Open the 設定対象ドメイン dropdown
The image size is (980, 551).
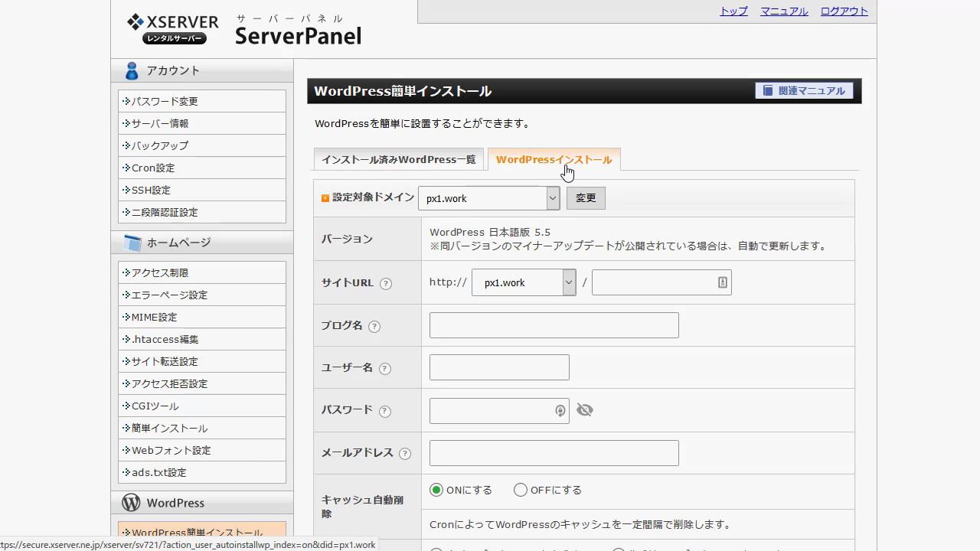[x=488, y=198]
